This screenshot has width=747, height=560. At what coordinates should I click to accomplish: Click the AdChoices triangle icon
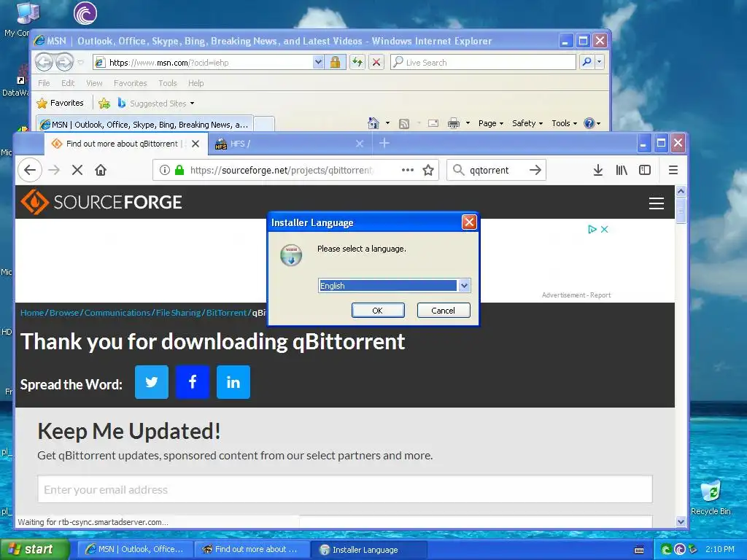point(592,230)
